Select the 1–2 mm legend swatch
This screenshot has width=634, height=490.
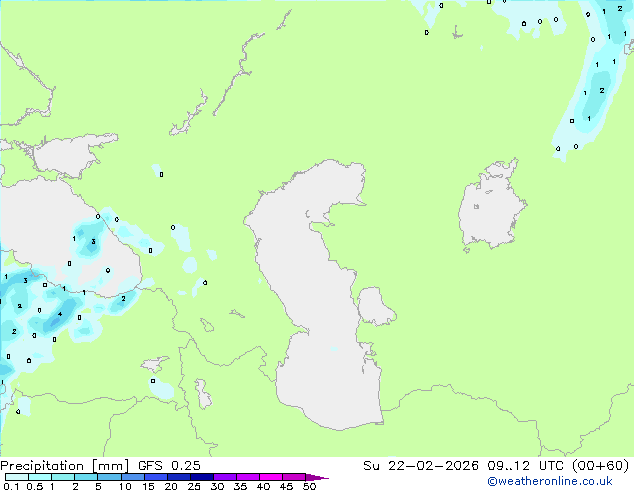pos(63,477)
